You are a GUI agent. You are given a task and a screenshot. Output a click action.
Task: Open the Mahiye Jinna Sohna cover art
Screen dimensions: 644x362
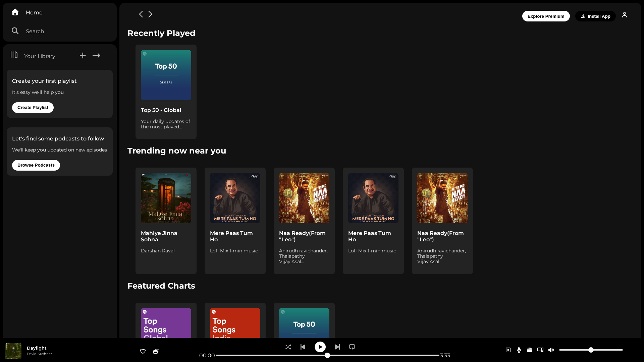pos(166,198)
